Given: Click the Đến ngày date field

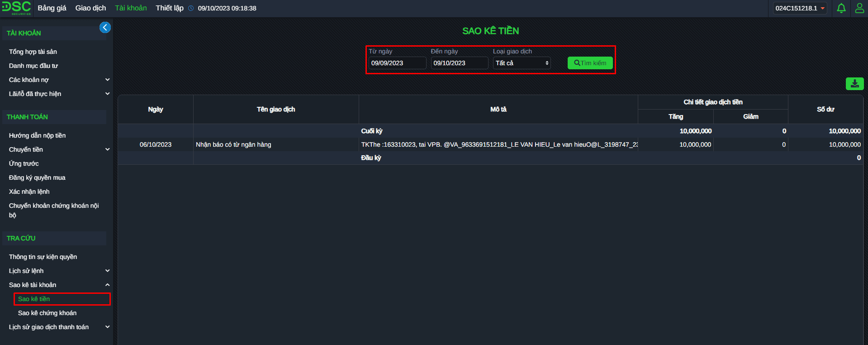Looking at the screenshot, I should click(x=459, y=63).
